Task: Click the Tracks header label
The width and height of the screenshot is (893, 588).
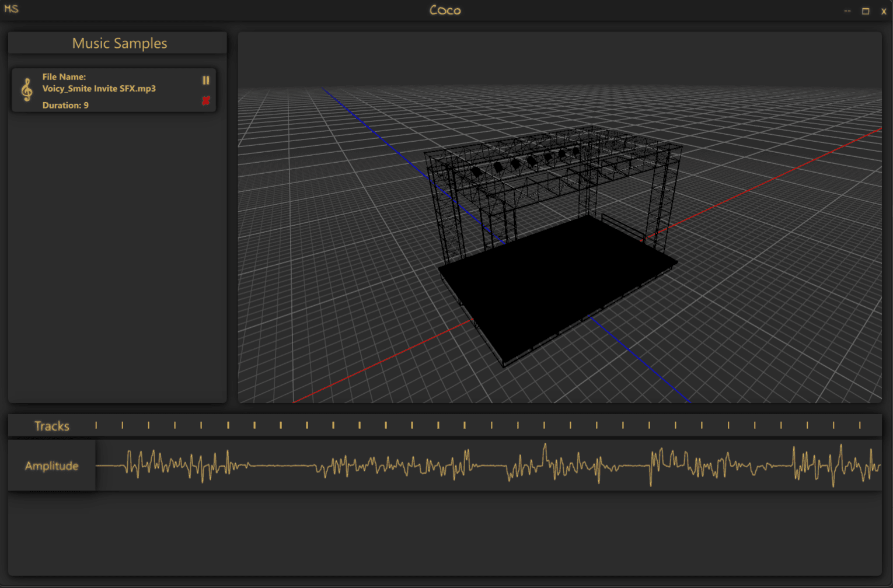Action: pyautogui.click(x=51, y=426)
